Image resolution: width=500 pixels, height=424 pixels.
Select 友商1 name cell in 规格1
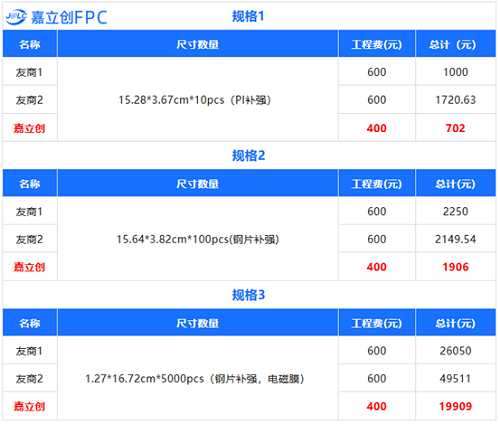(x=30, y=72)
